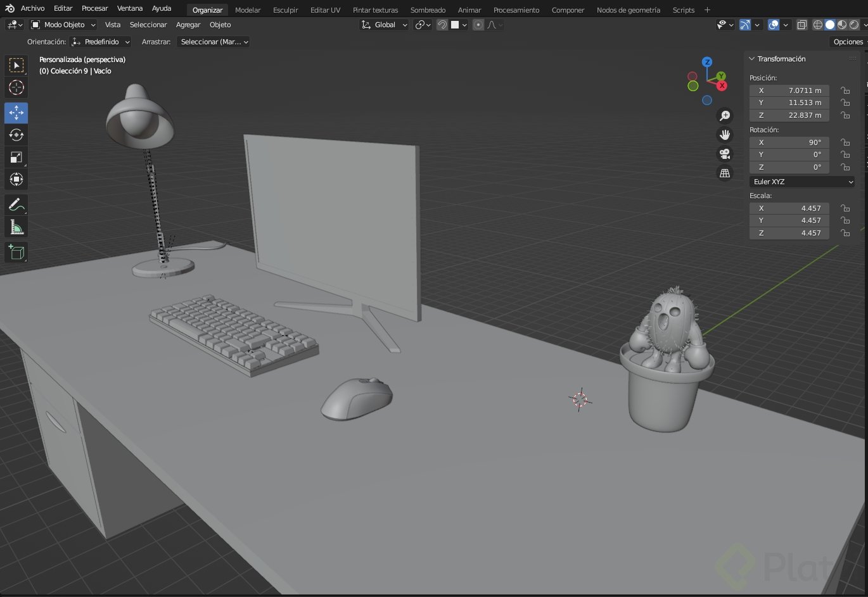Click the toggle camera view icon
868x597 pixels.
(x=725, y=153)
